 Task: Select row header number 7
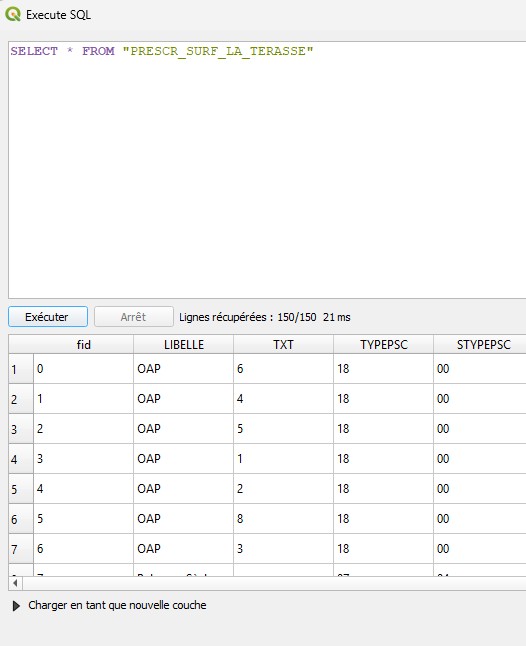(21, 549)
